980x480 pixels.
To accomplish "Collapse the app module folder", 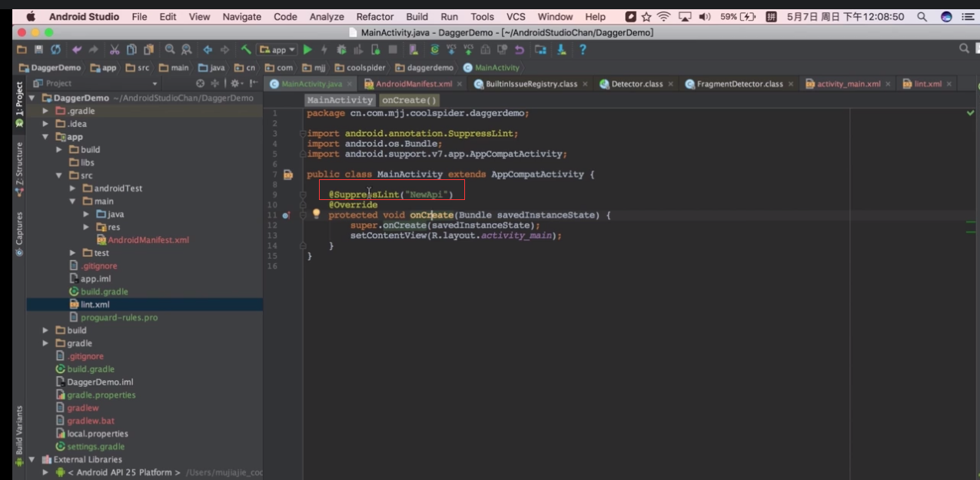I will [x=46, y=137].
